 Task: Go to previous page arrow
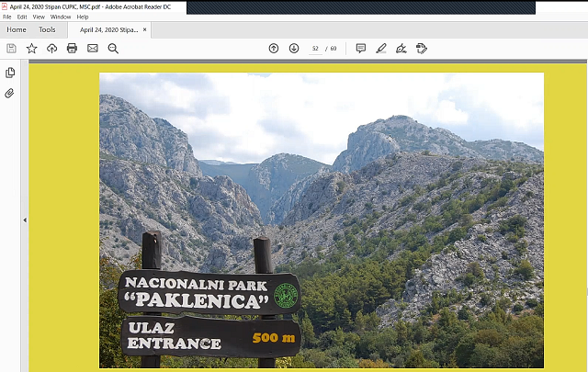pos(273,48)
